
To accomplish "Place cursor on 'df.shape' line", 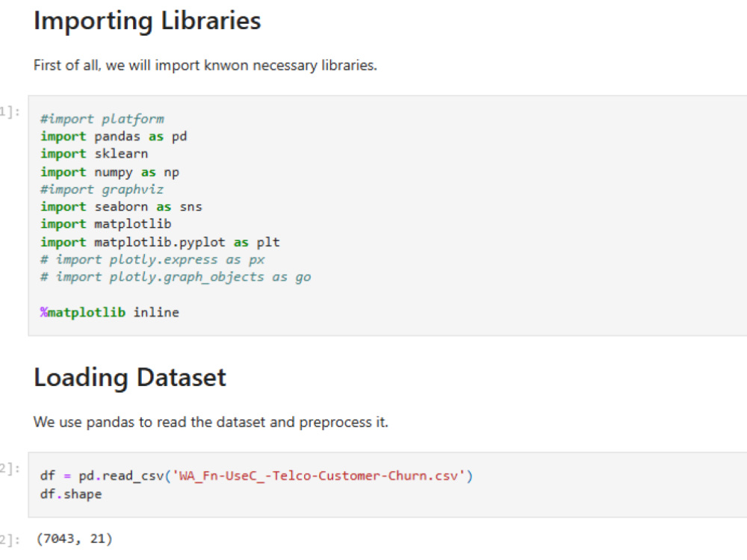I will point(71,494).
